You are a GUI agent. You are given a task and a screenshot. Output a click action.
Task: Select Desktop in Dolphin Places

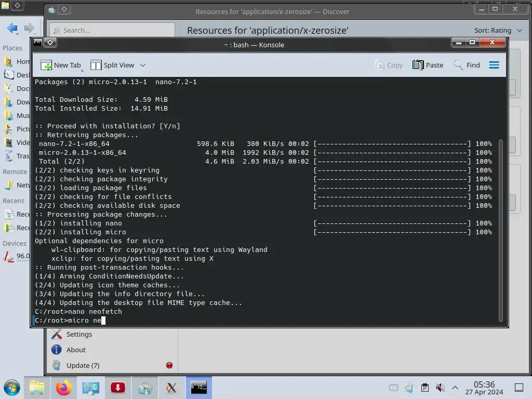[16, 75]
